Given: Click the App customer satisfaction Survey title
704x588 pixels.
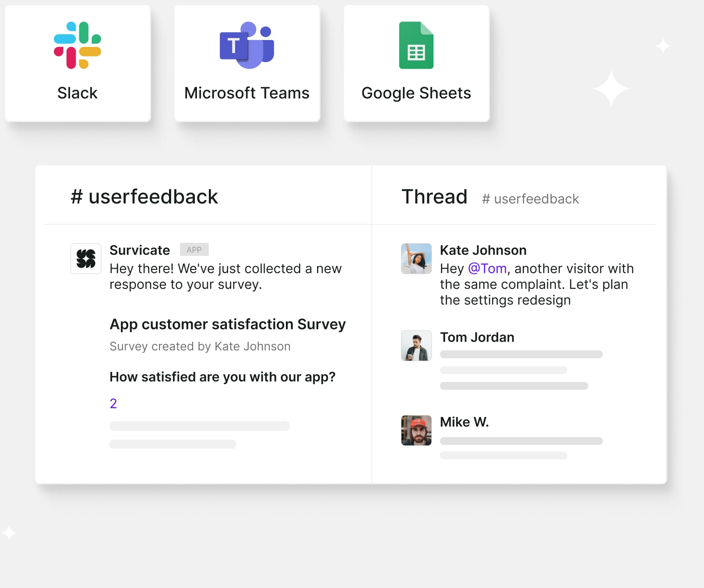Looking at the screenshot, I should [x=228, y=324].
